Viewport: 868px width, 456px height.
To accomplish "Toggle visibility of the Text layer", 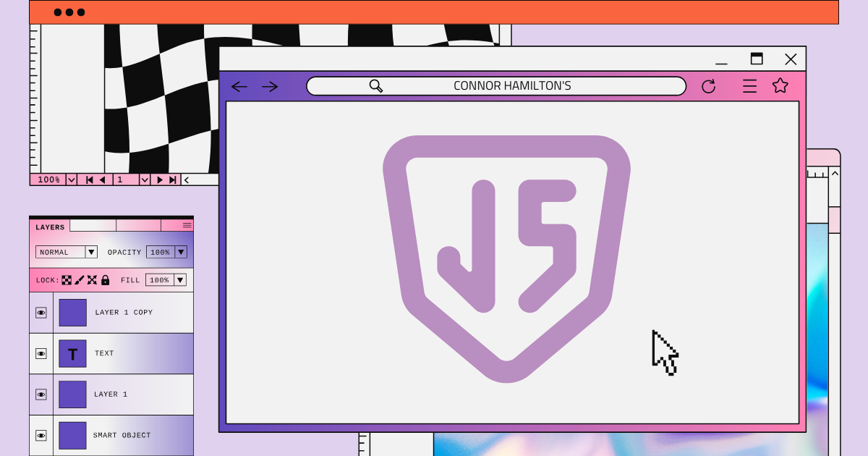I will click(x=41, y=353).
